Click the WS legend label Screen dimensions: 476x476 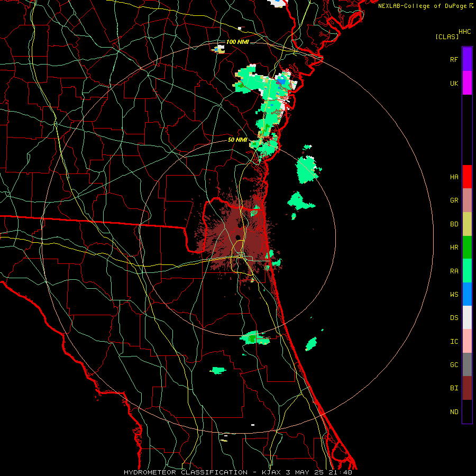[x=454, y=294]
